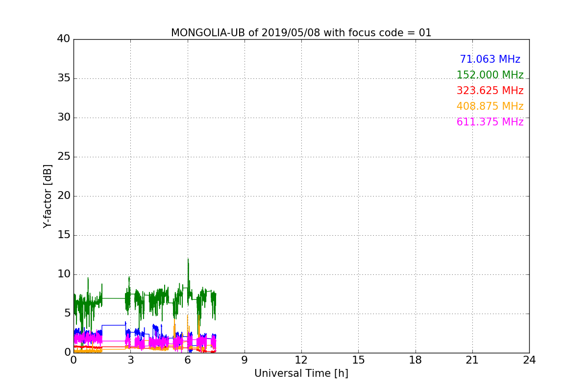588x392 pixels.
Task: Click the y-axis tick value 30
Action: (64, 118)
